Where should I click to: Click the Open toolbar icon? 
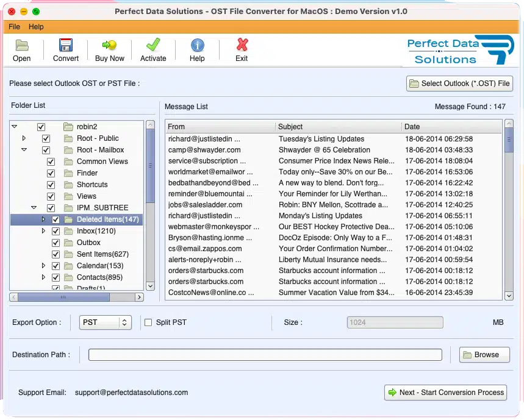coord(22,45)
